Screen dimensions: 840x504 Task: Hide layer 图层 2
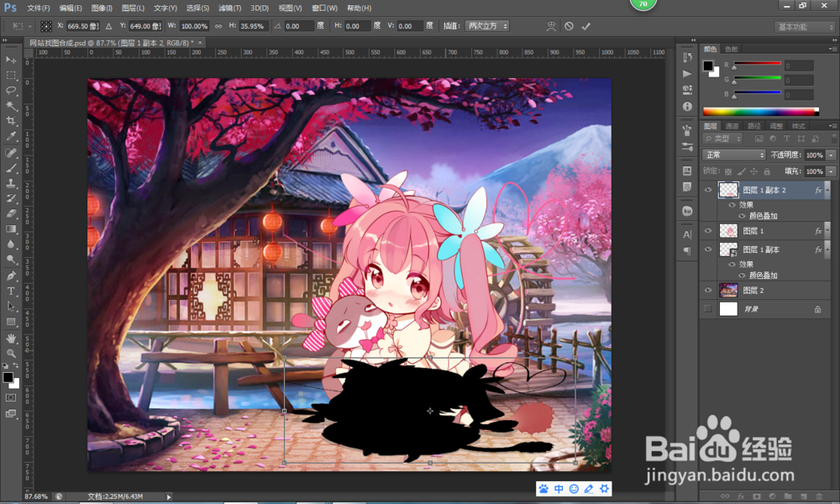[x=707, y=291]
